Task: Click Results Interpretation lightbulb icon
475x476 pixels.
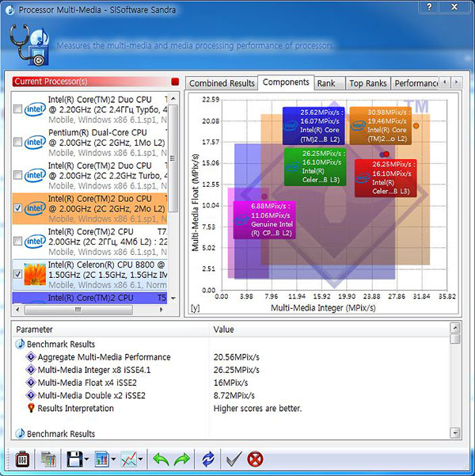Action: (31, 408)
